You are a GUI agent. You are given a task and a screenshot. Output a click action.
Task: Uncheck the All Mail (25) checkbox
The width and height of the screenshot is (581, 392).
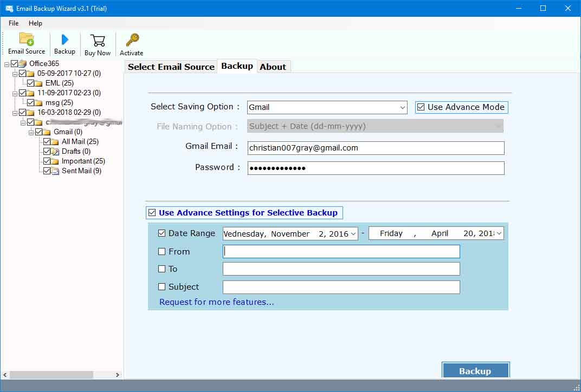pyautogui.click(x=47, y=141)
